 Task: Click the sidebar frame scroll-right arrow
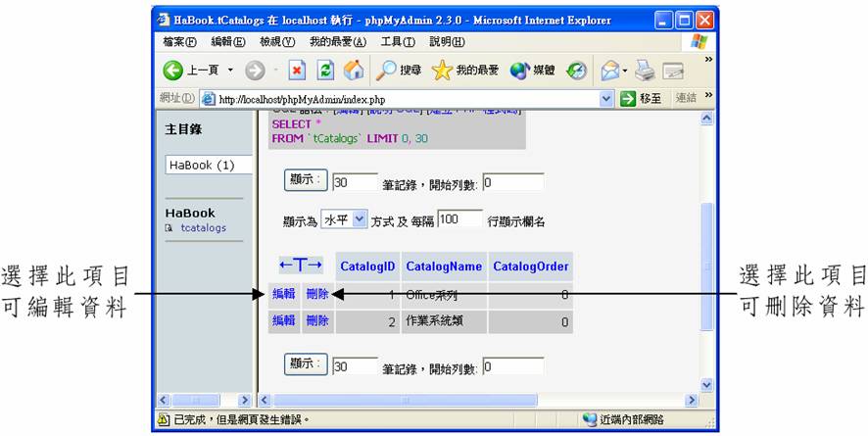[245, 400]
